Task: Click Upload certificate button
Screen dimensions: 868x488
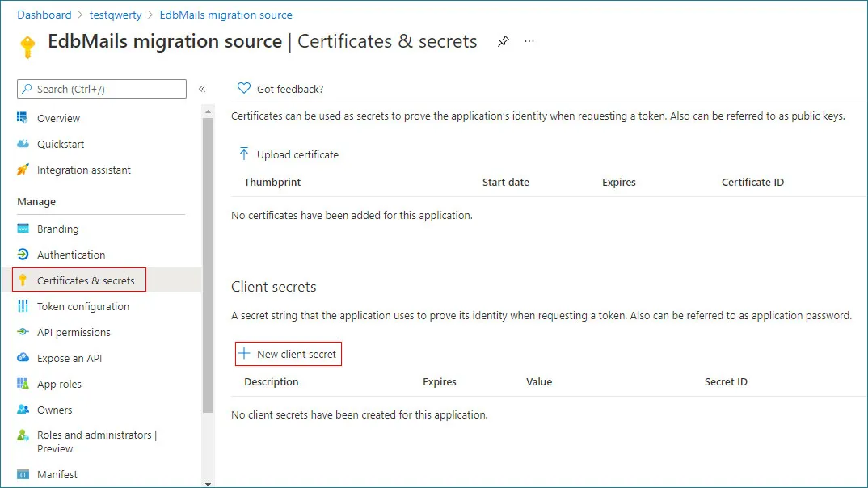Action: point(289,154)
